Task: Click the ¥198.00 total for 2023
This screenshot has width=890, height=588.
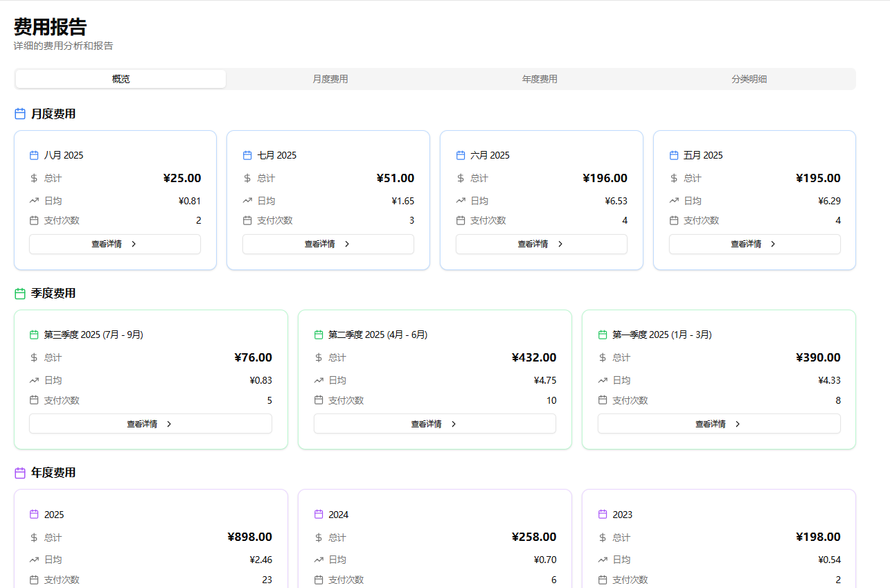Action: tap(819, 537)
